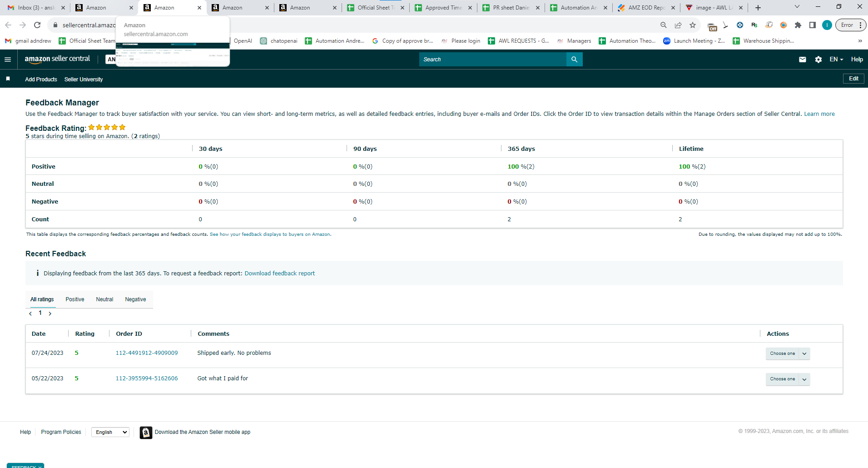Switch to the PR sheet Daniel browser tab
Viewport: 868px width, 468px height.
click(x=511, y=8)
